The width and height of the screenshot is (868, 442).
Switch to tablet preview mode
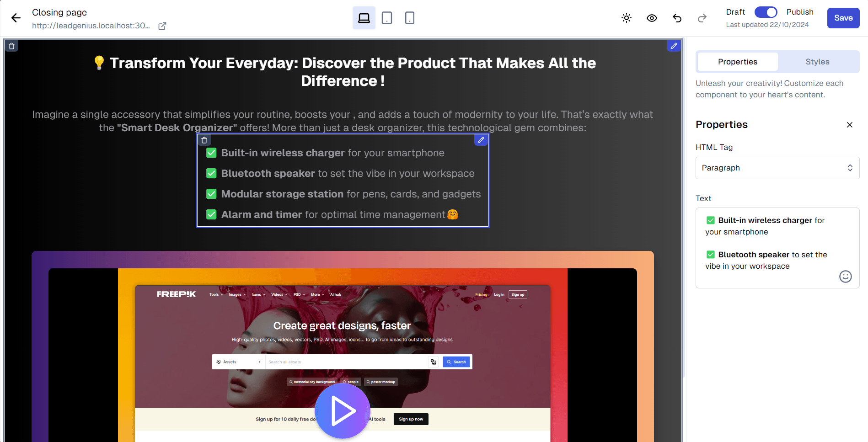point(387,18)
